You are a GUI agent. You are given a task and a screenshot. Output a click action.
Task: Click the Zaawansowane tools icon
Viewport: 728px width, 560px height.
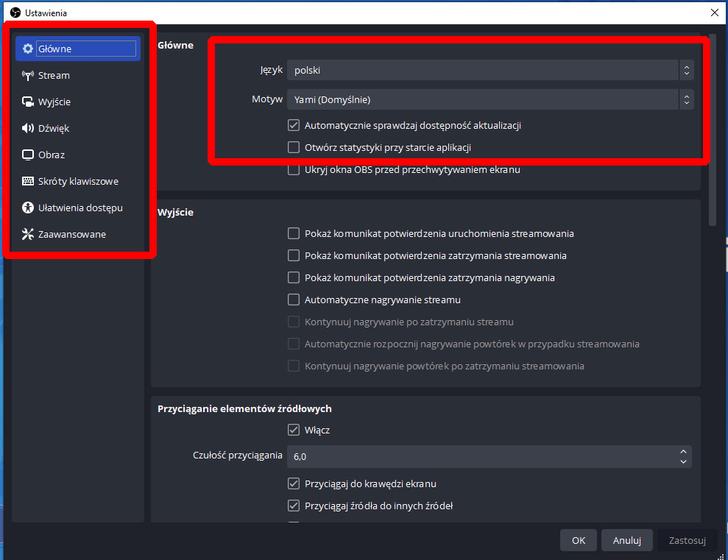(28, 235)
